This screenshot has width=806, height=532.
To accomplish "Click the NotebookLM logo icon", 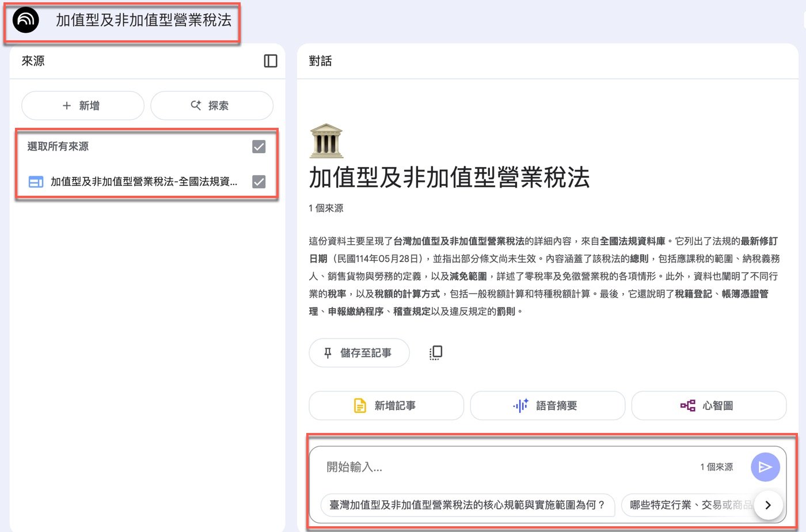I will point(26,20).
